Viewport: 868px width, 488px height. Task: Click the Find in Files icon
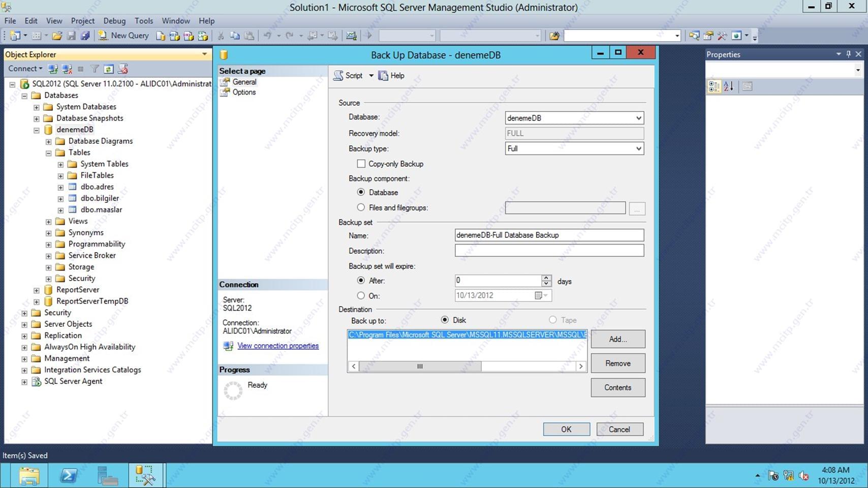click(554, 36)
